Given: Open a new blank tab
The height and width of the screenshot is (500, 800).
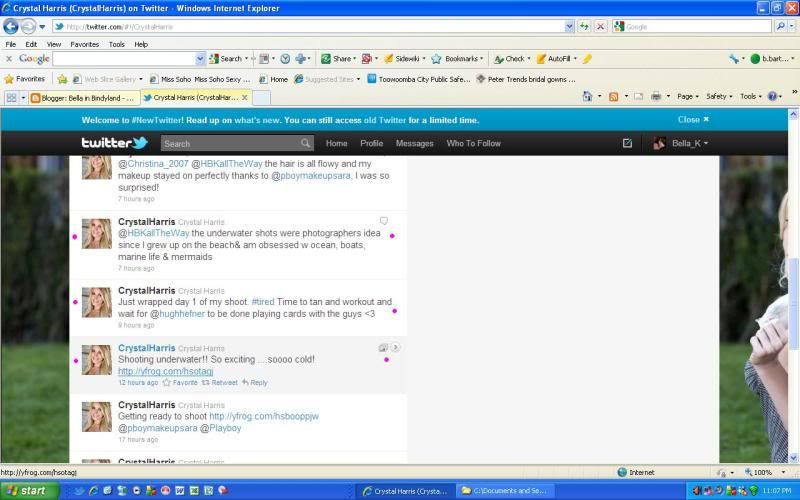Looking at the screenshot, I should click(x=262, y=97).
